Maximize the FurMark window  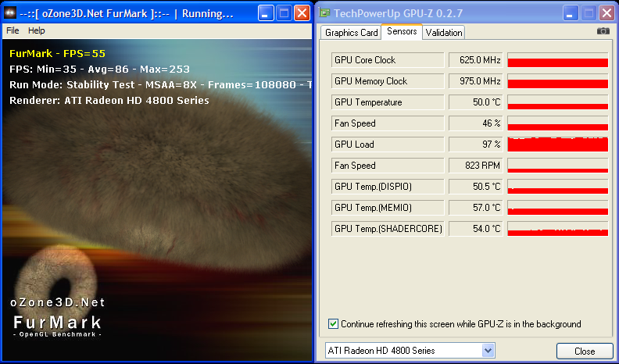(x=284, y=13)
